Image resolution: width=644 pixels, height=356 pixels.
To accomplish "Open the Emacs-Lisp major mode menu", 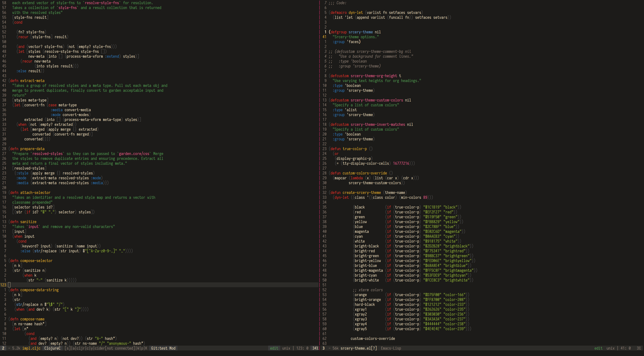I will pos(391,348).
